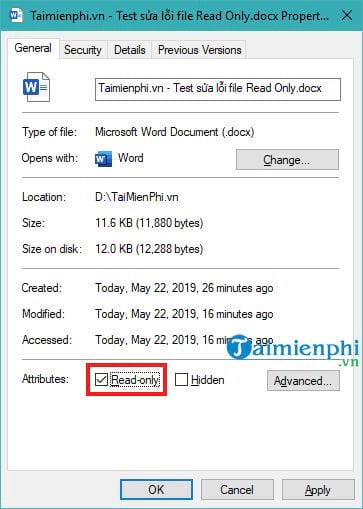Switch to Previous Versions tab
This screenshot has height=509, width=363.
(x=199, y=50)
